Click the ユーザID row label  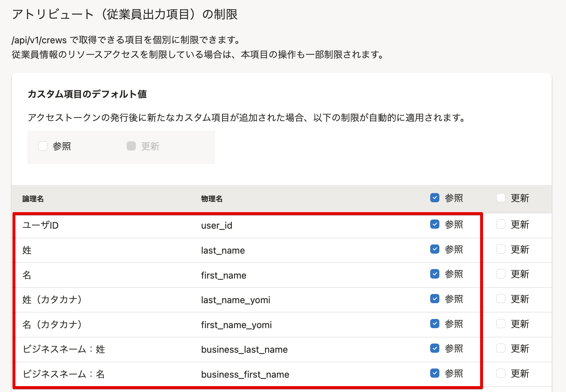click(40, 225)
